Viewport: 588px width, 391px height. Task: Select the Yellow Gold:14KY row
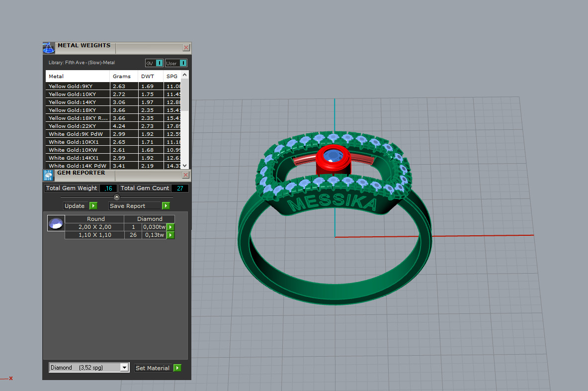[113, 102]
